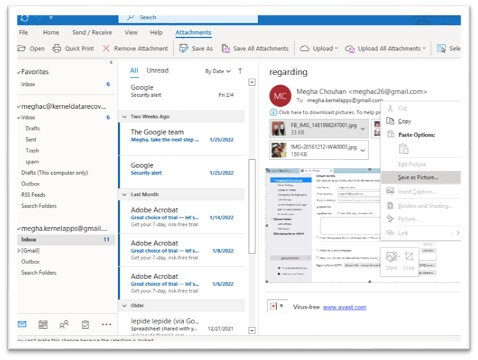Image resolution: width=478 pixels, height=360 pixels.
Task: Click the Style picture icon
Action: [391, 257]
